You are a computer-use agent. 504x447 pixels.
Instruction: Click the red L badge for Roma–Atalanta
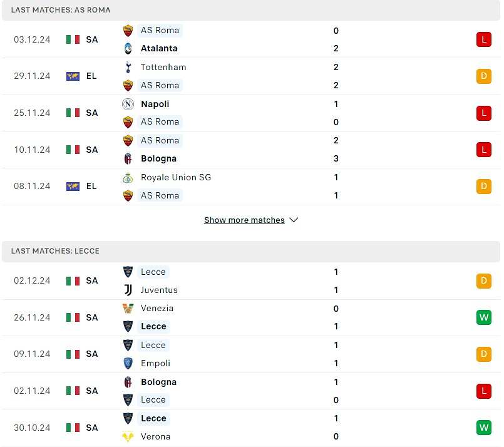pos(484,39)
